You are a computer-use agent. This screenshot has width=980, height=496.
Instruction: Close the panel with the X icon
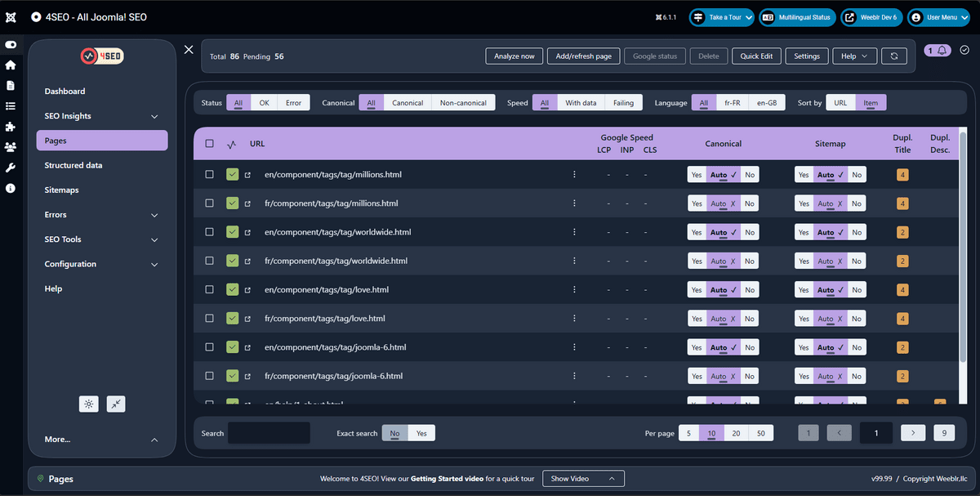click(189, 50)
